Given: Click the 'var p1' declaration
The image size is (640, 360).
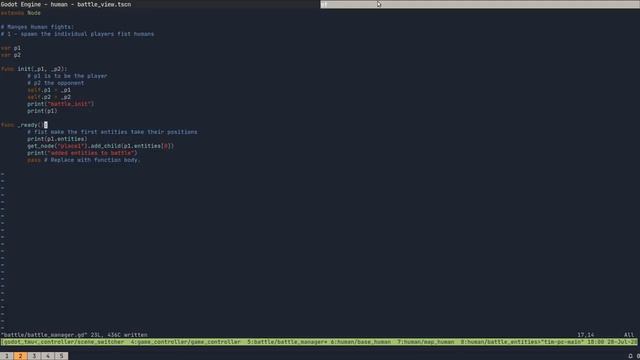Looking at the screenshot, I should (11, 48).
